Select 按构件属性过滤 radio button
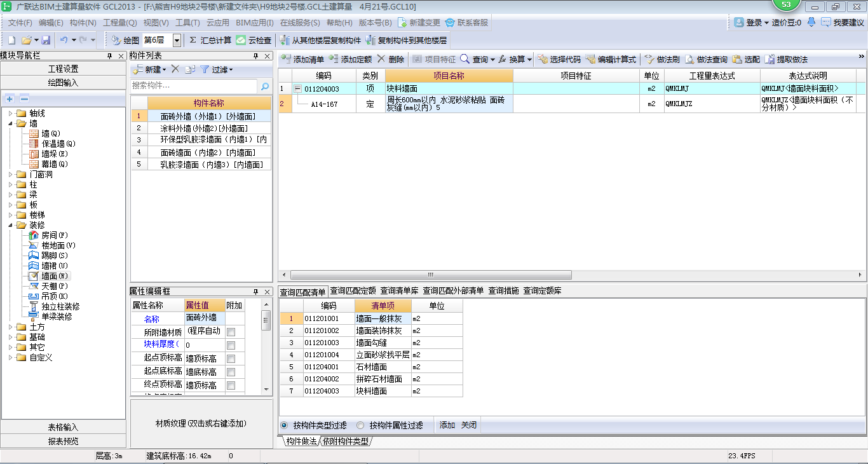This screenshot has width=868, height=464. click(x=360, y=425)
